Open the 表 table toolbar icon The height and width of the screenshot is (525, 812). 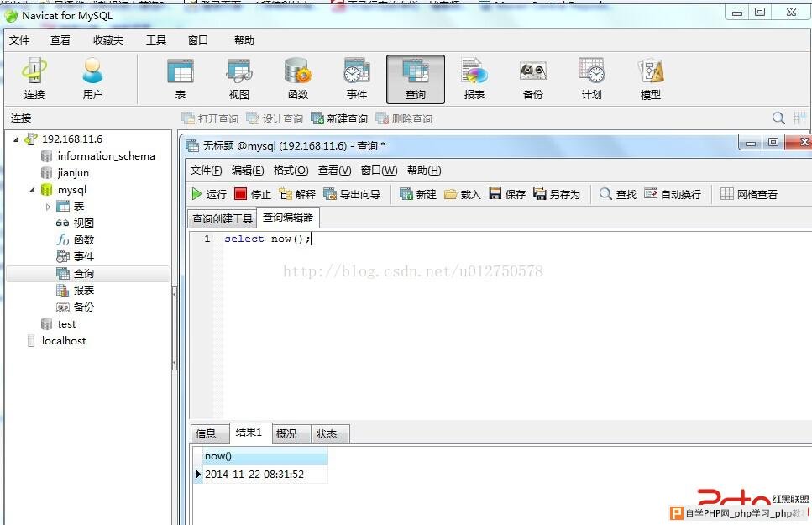[181, 79]
